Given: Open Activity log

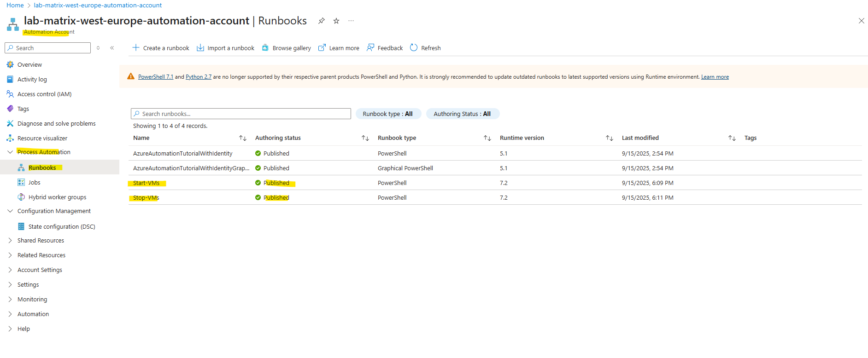Looking at the screenshot, I should [x=32, y=80].
